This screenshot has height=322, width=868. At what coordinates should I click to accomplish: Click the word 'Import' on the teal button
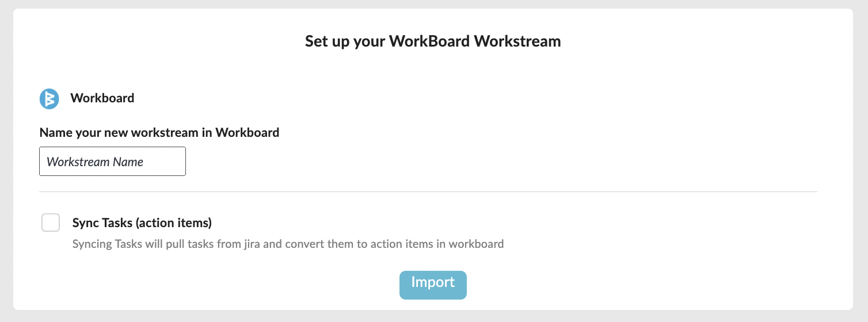pos(433,282)
